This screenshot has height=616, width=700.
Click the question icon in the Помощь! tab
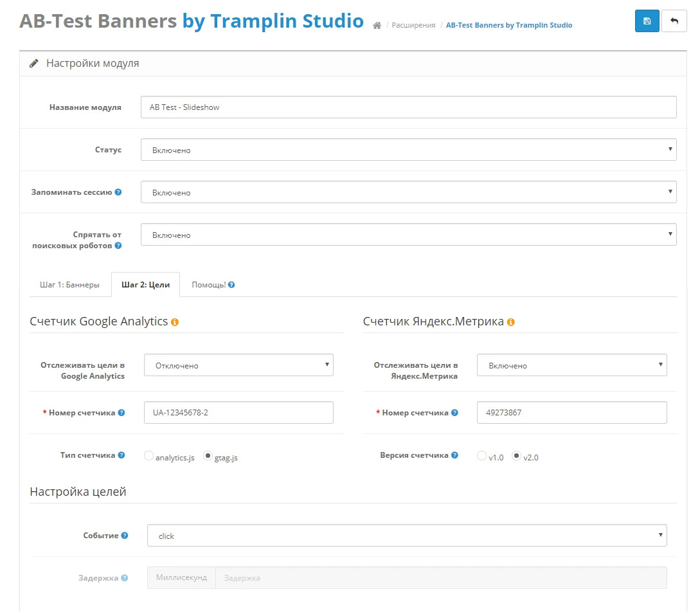(231, 285)
